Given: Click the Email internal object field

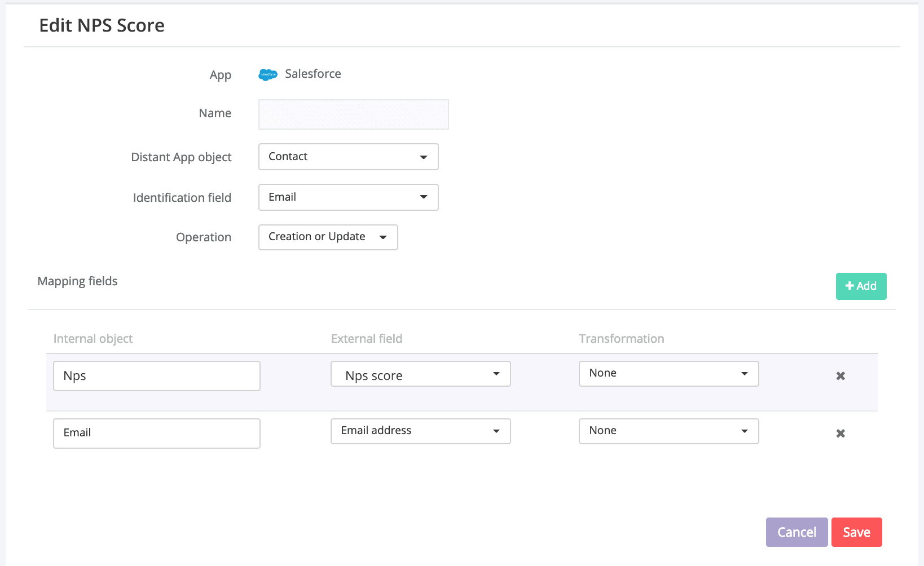Looking at the screenshot, I should tap(157, 434).
